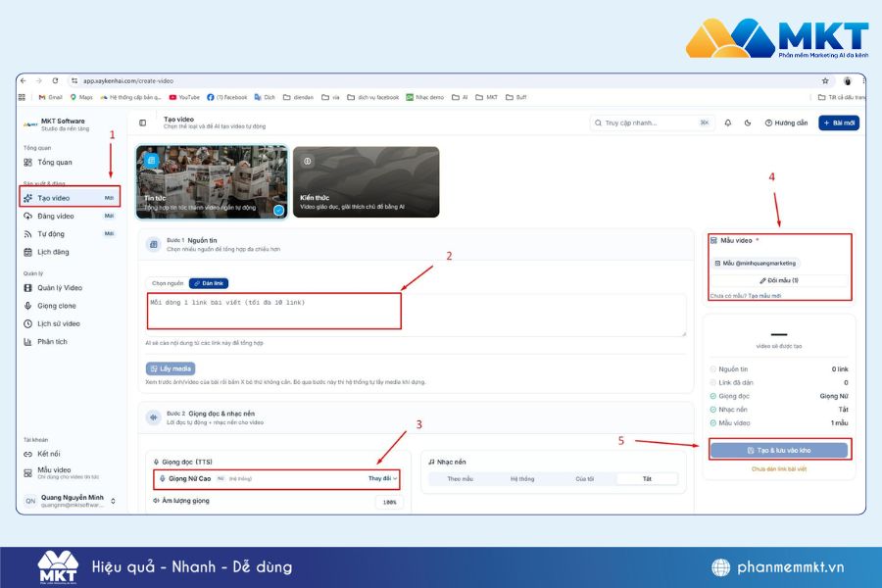
Task: Select Theo mẫu background music option
Action: 461,479
